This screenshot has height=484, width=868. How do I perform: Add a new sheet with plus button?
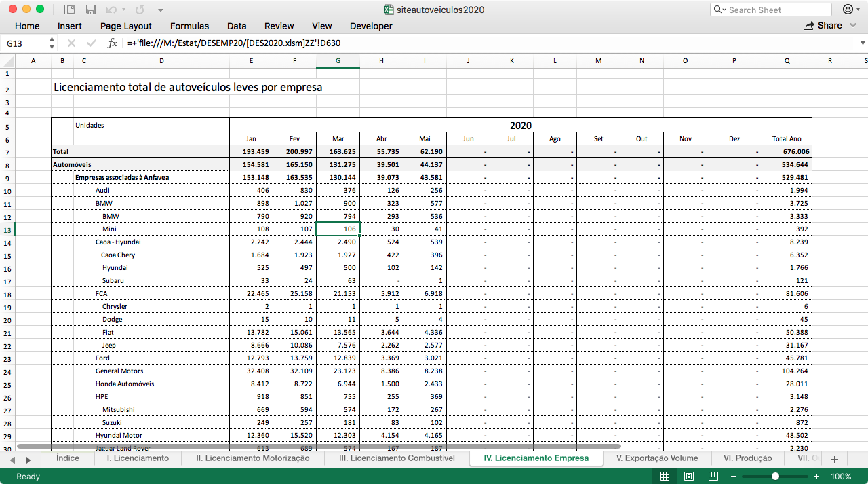835,460
